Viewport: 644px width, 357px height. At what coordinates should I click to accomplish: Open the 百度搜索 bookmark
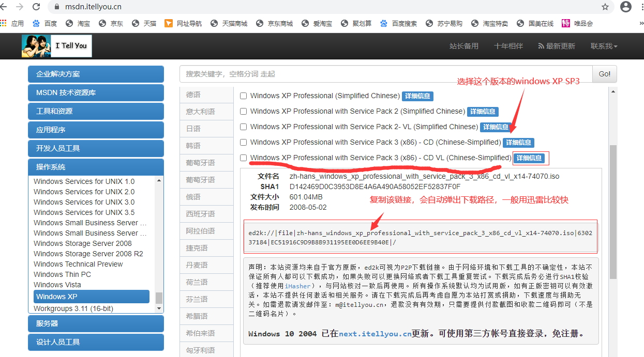point(398,23)
